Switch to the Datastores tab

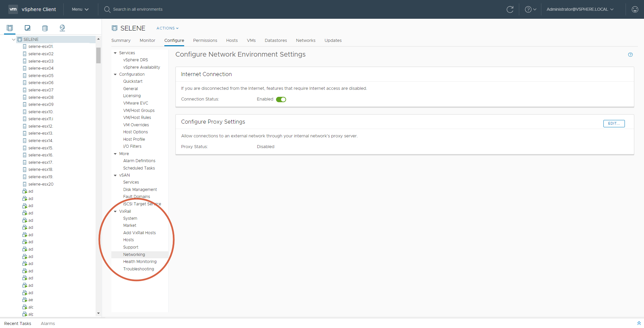tap(275, 41)
